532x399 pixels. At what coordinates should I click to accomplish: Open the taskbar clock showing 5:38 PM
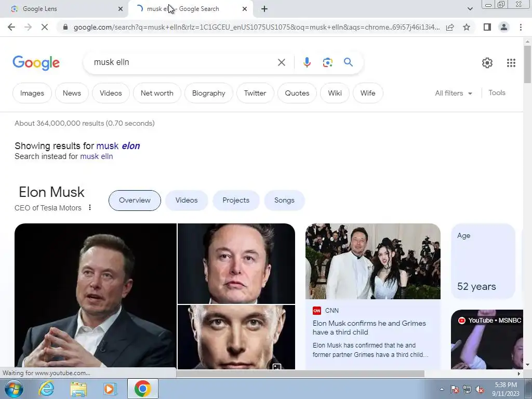click(506, 389)
